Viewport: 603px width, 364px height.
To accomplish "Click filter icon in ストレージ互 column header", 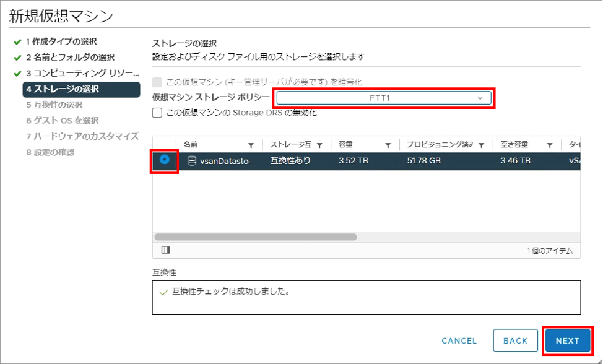I will coord(319,145).
